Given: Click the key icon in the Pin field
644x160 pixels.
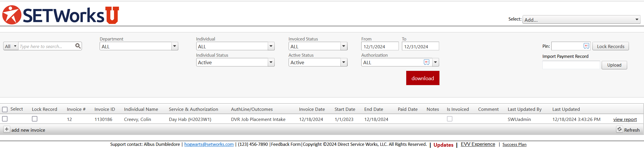Looking at the screenshot, I should [586, 46].
